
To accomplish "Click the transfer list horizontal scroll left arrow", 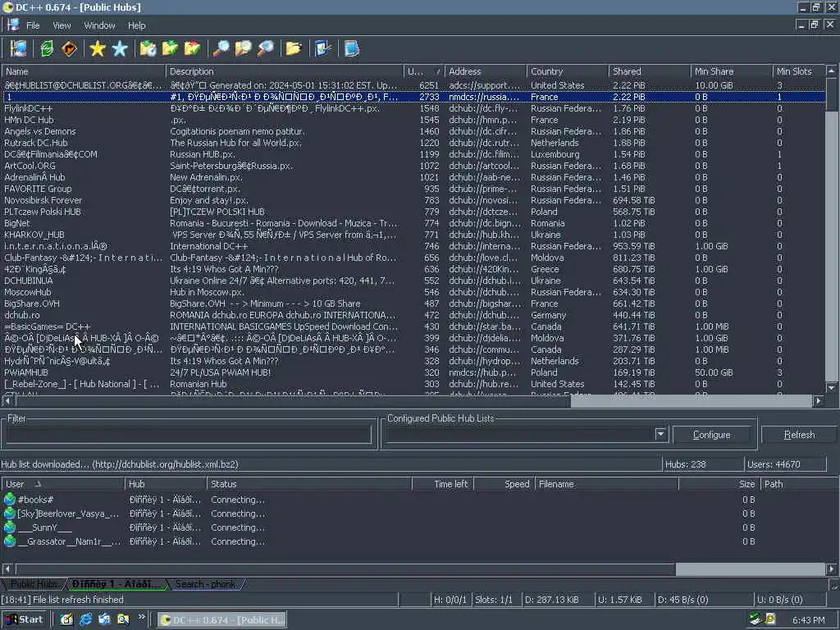I will point(7,569).
